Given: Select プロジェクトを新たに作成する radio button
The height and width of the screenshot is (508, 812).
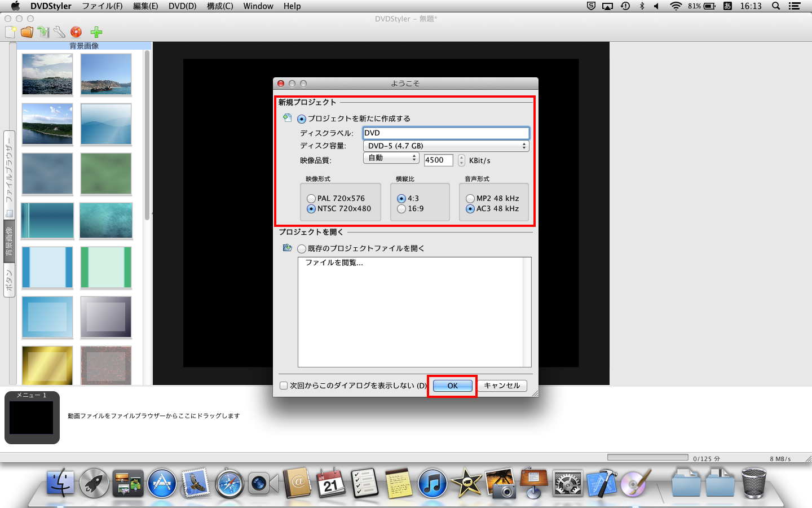Looking at the screenshot, I should click(x=302, y=119).
